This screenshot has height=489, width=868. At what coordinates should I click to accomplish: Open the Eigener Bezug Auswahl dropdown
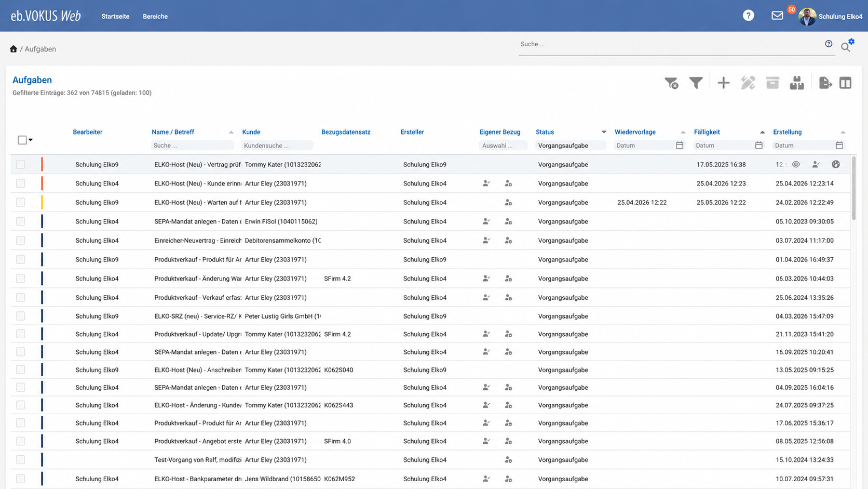click(x=503, y=146)
